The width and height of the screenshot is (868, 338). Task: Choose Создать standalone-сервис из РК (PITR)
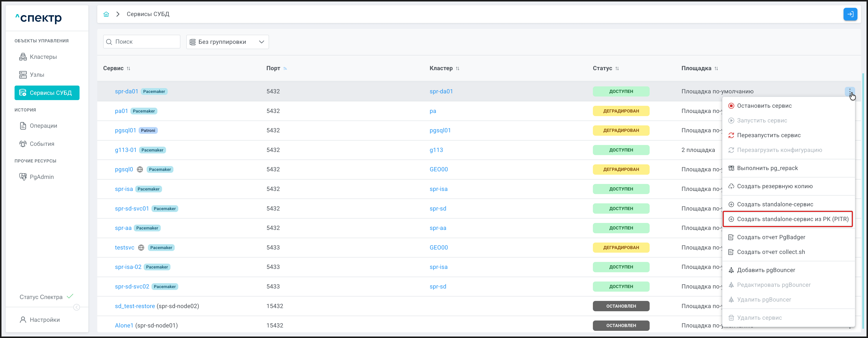click(792, 219)
